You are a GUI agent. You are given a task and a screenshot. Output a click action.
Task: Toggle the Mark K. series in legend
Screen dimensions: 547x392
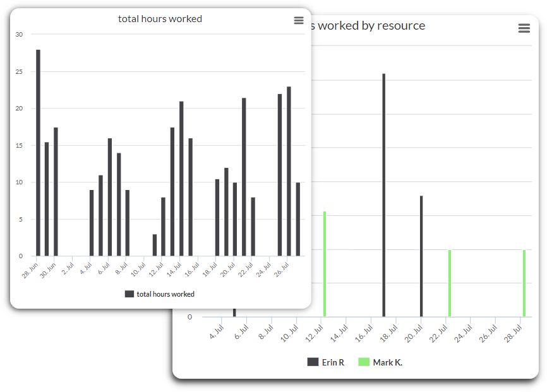387,362
